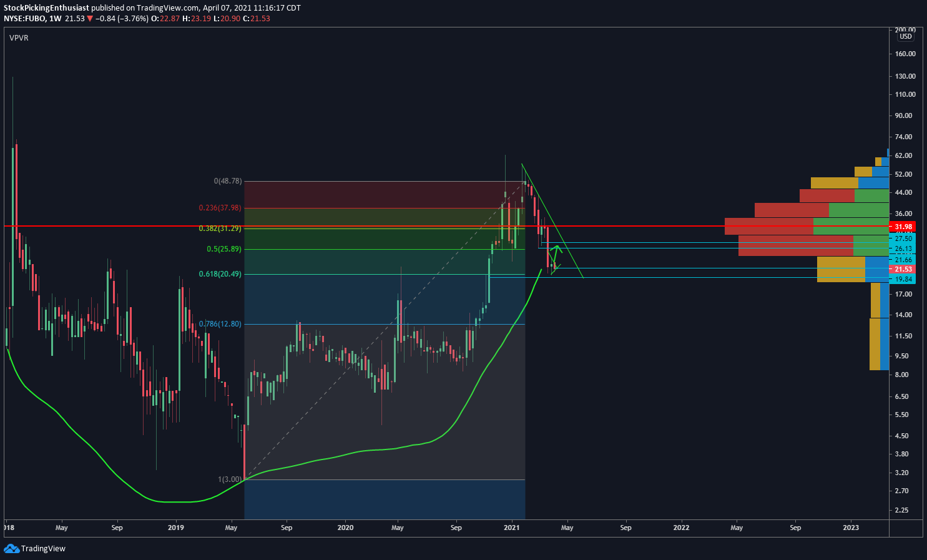Click the 90.00 price axis label
Viewport: 927px width, 560px height.
(x=903, y=115)
